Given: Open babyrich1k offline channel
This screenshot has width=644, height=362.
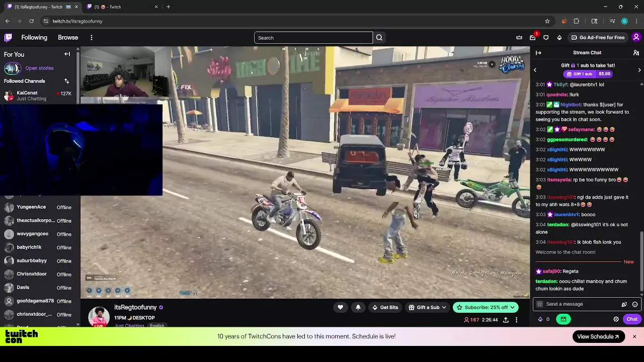Looking at the screenshot, I should click(x=39, y=247).
